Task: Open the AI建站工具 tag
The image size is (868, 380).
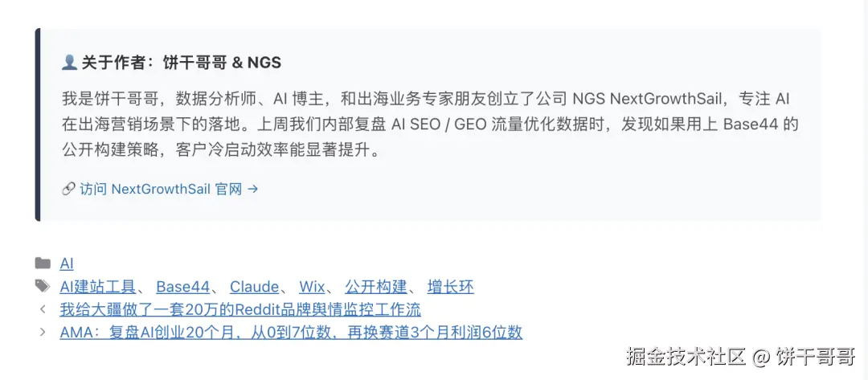Action: point(98,287)
